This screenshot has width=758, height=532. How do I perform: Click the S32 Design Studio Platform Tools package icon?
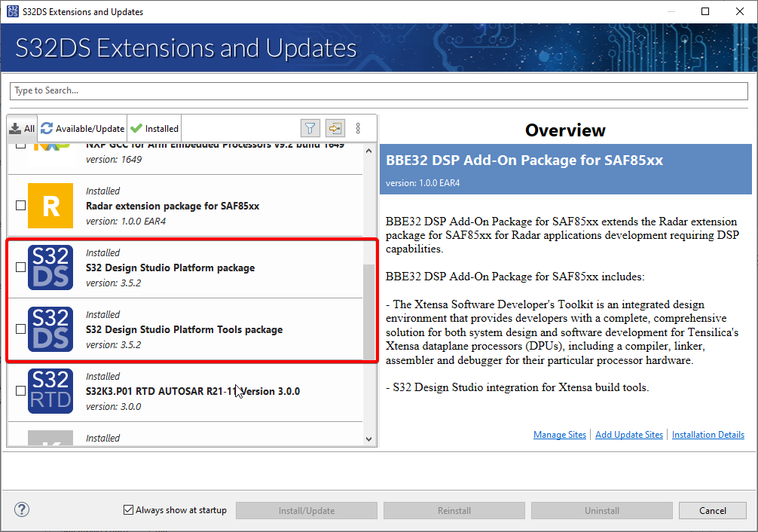coord(50,329)
